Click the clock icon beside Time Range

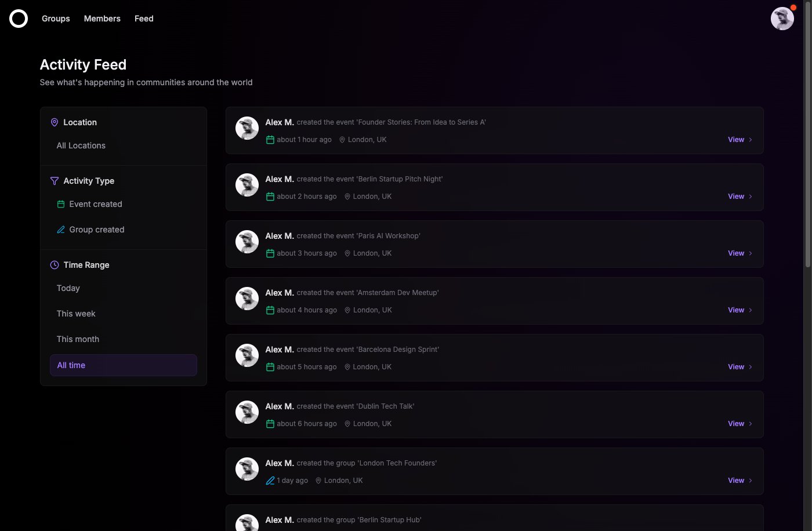point(55,265)
